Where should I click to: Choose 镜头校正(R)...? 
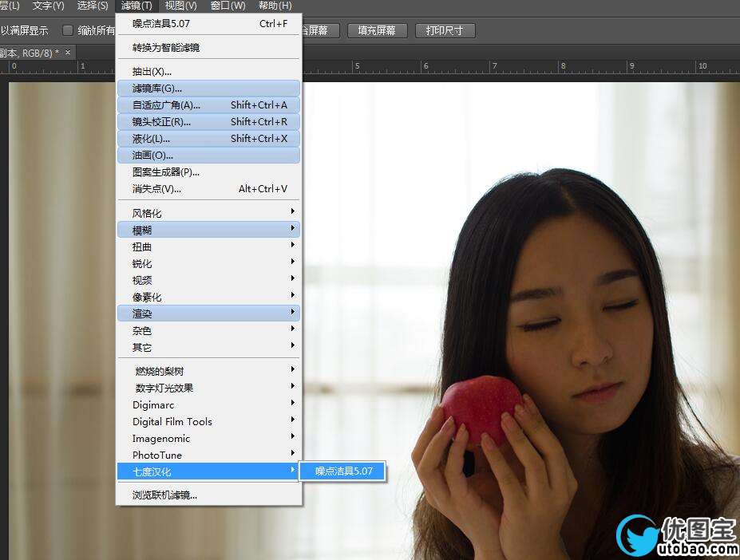pos(208,122)
